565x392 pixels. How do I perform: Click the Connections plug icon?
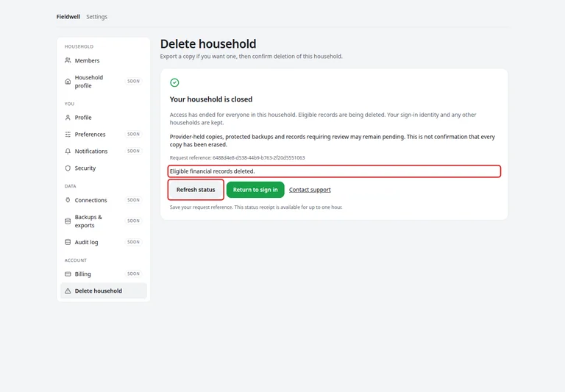point(68,200)
